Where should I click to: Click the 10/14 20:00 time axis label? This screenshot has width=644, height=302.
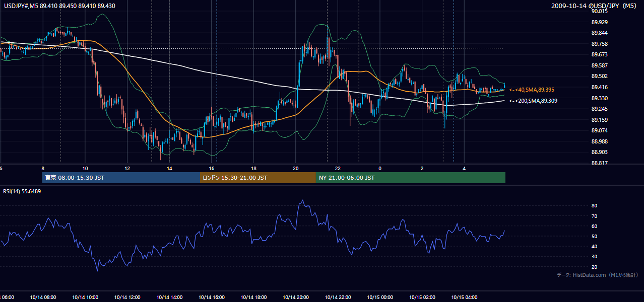(296, 297)
